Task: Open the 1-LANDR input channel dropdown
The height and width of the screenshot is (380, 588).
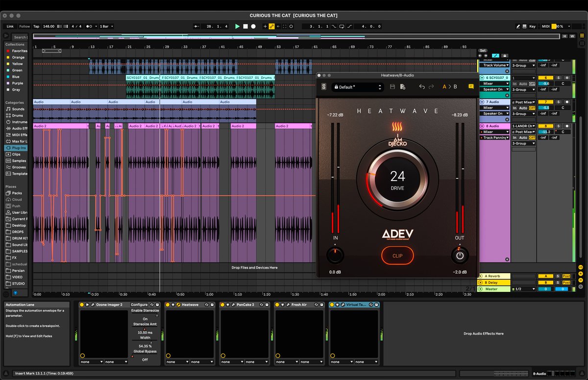Action: 524,126
